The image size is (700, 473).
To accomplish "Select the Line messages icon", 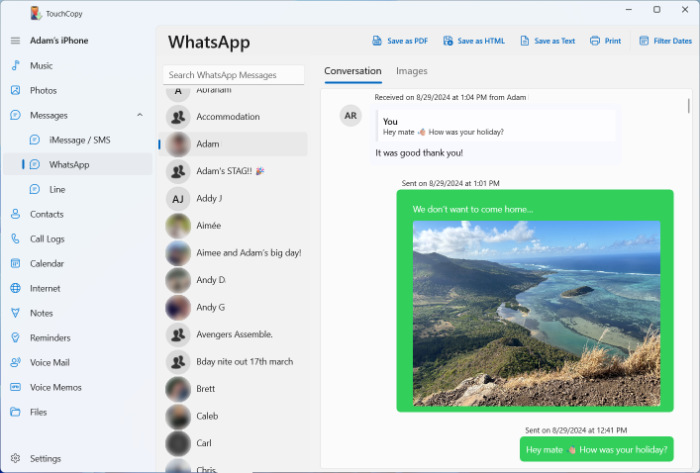I will click(x=34, y=189).
